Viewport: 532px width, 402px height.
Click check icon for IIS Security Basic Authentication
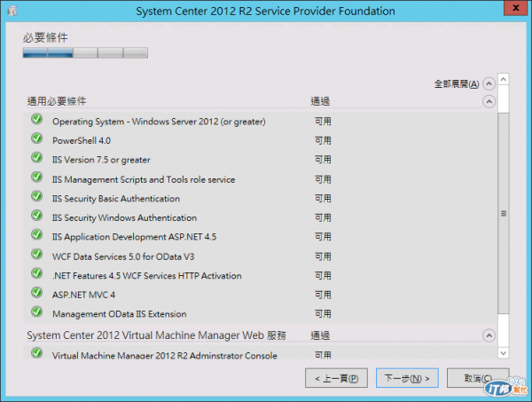36,196
